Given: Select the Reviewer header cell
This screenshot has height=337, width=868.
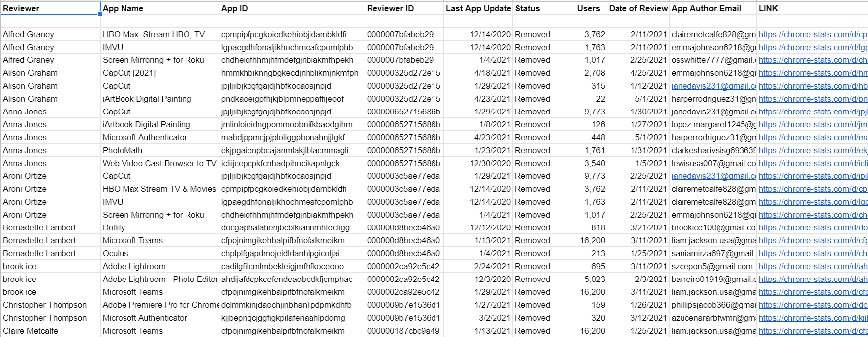Looking at the screenshot, I should point(50,8).
